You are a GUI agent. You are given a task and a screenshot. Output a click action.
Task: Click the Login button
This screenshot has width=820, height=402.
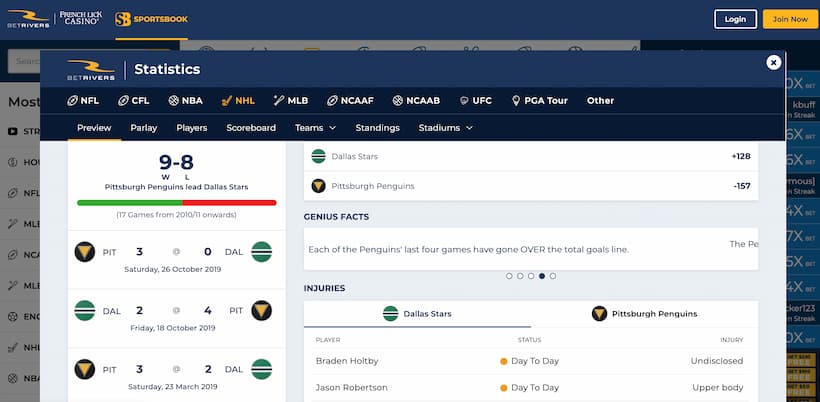(x=735, y=19)
